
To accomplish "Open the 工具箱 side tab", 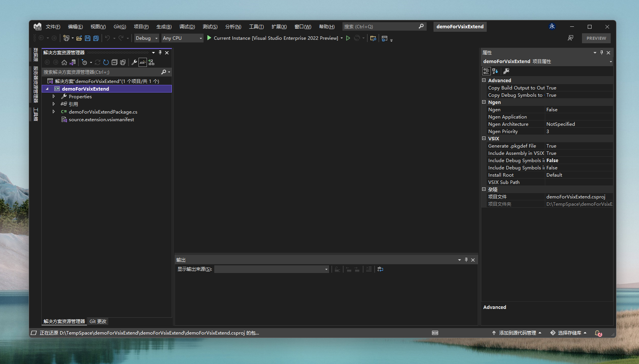I will point(36,114).
